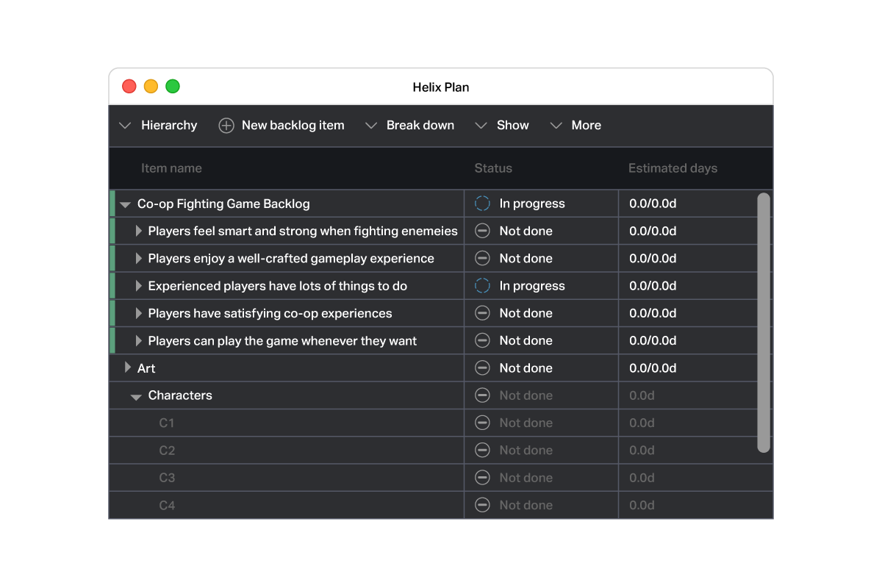
Task: Click the status icon on Players have satisfying co-op experiences
Action: pyautogui.click(x=482, y=313)
